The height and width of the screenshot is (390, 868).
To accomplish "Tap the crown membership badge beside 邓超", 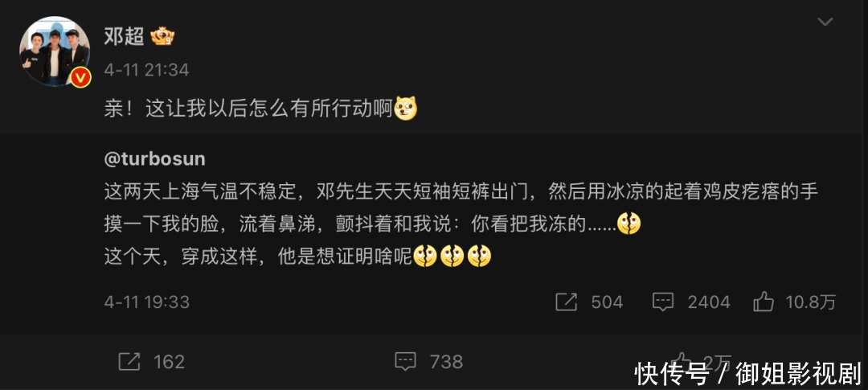I will coord(162,36).
